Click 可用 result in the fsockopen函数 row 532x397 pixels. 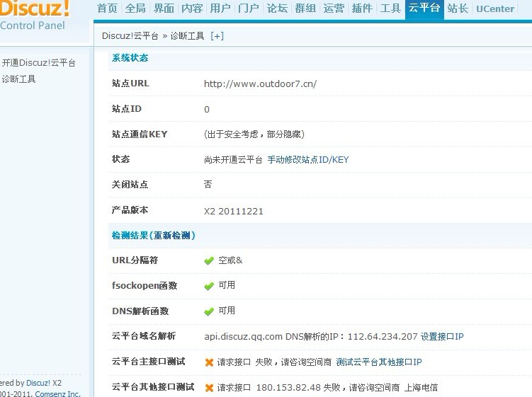227,285
